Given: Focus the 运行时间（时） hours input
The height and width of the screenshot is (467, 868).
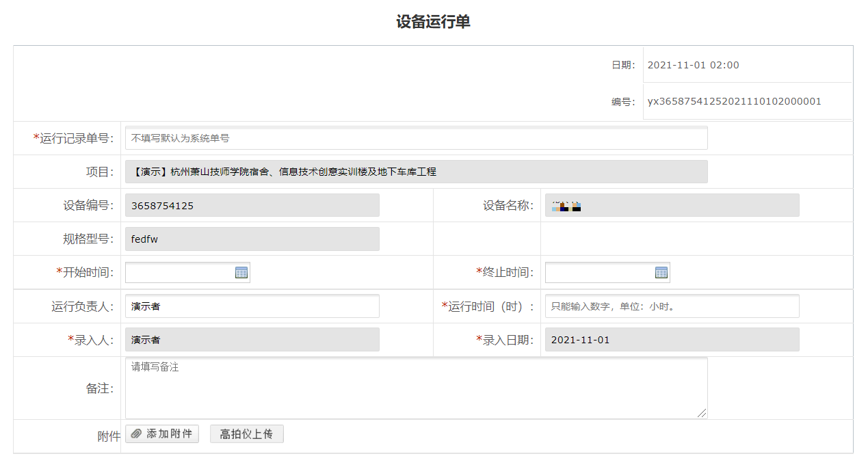Looking at the screenshot, I should pyautogui.click(x=672, y=306).
